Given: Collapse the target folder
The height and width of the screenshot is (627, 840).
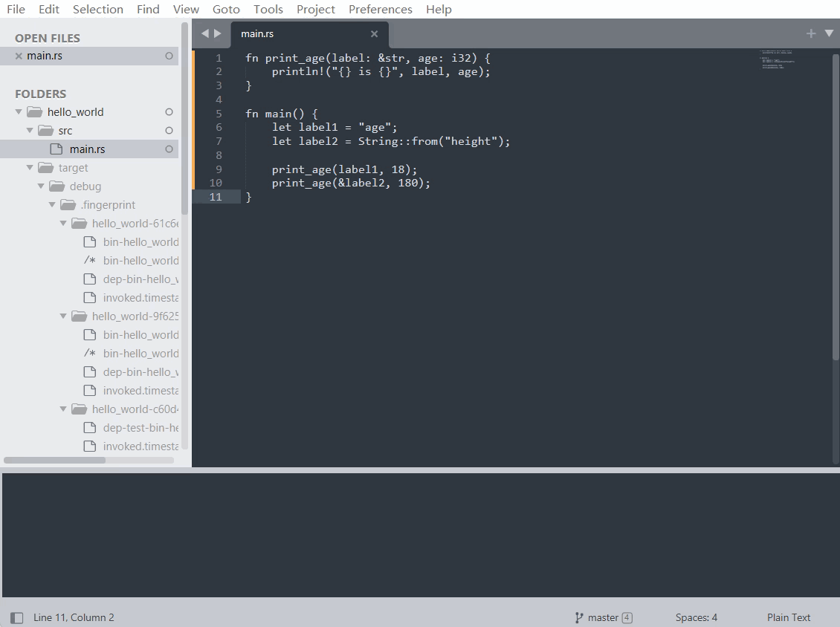Looking at the screenshot, I should 30,167.
